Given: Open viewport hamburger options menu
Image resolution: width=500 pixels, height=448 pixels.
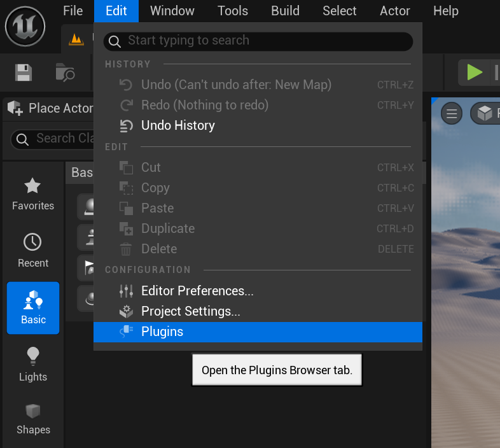Looking at the screenshot, I should pyautogui.click(x=452, y=114).
